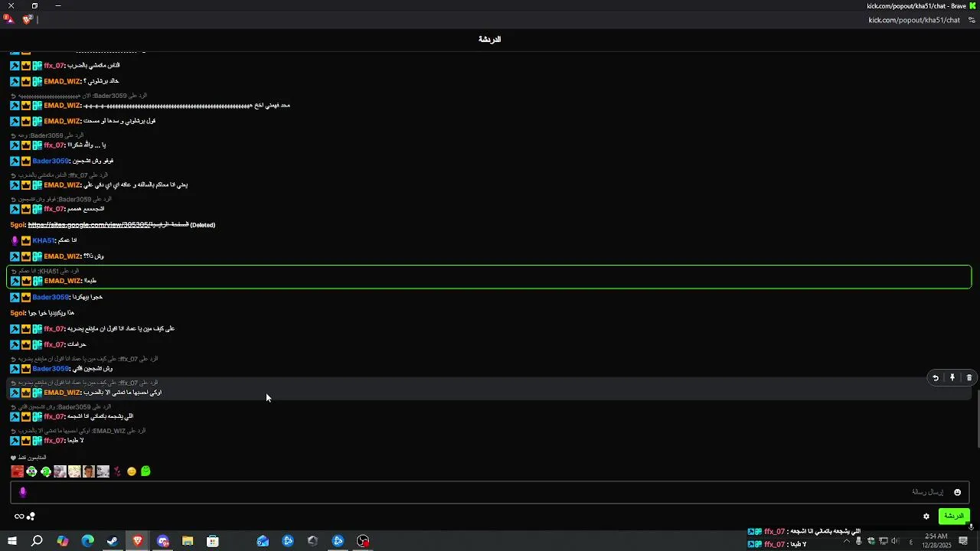Launch Copilot from the taskbar

coord(63,541)
